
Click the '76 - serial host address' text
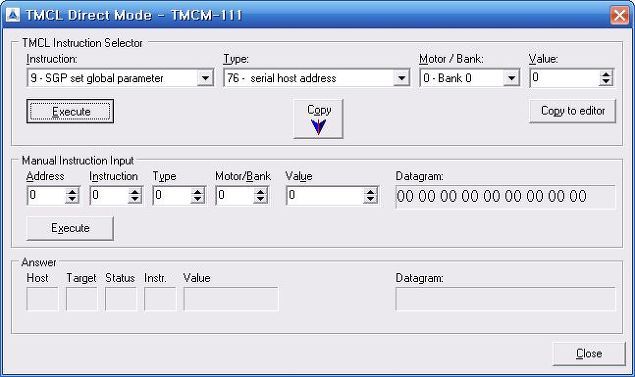(281, 78)
